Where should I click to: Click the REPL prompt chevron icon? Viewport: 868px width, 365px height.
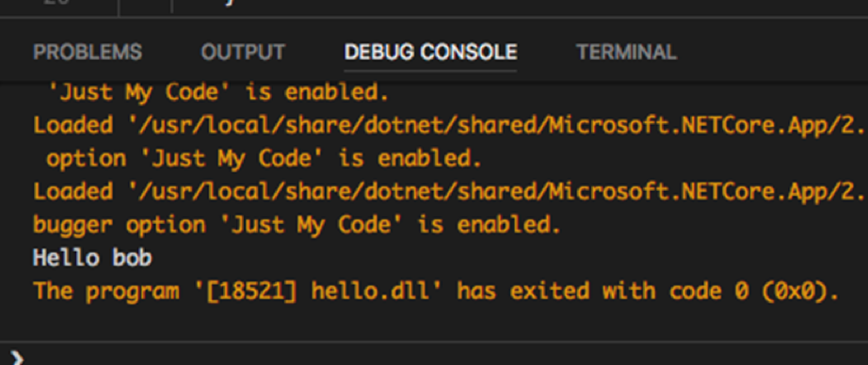tap(17, 358)
